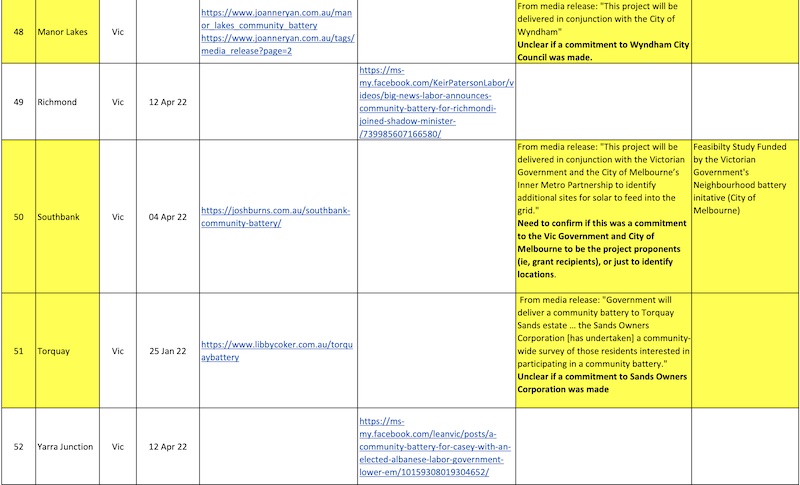
Task: Open the KeirPatersonLabor Facebook video link
Action: click(x=435, y=101)
